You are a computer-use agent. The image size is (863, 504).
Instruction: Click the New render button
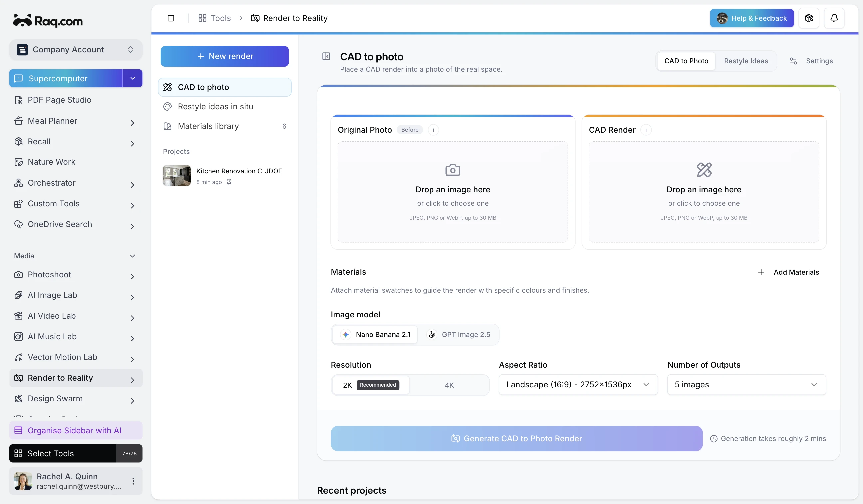click(x=225, y=56)
